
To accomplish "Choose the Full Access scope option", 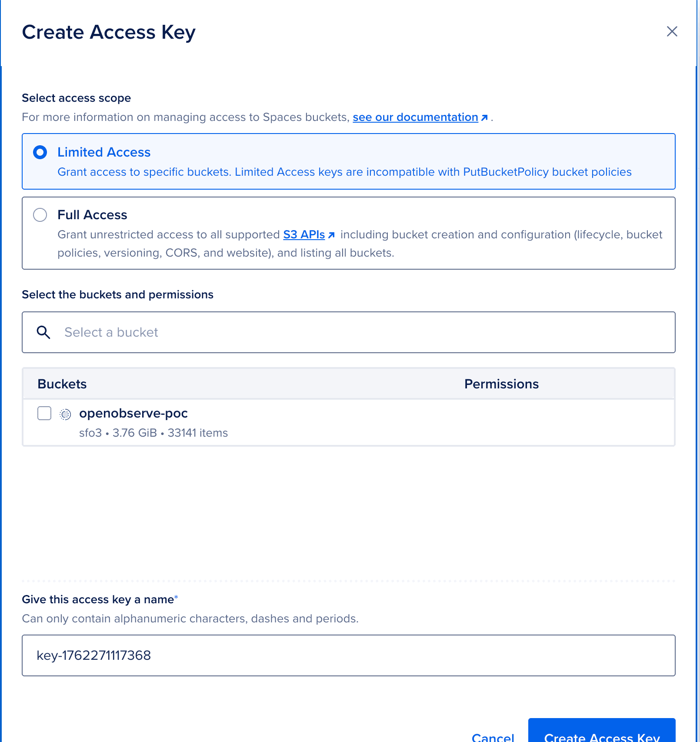I will click(x=40, y=215).
